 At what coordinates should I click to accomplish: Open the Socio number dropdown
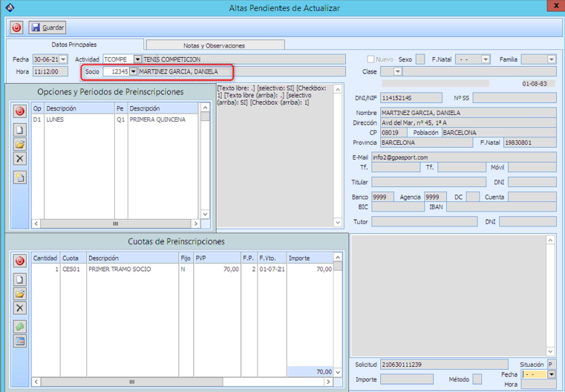point(133,72)
